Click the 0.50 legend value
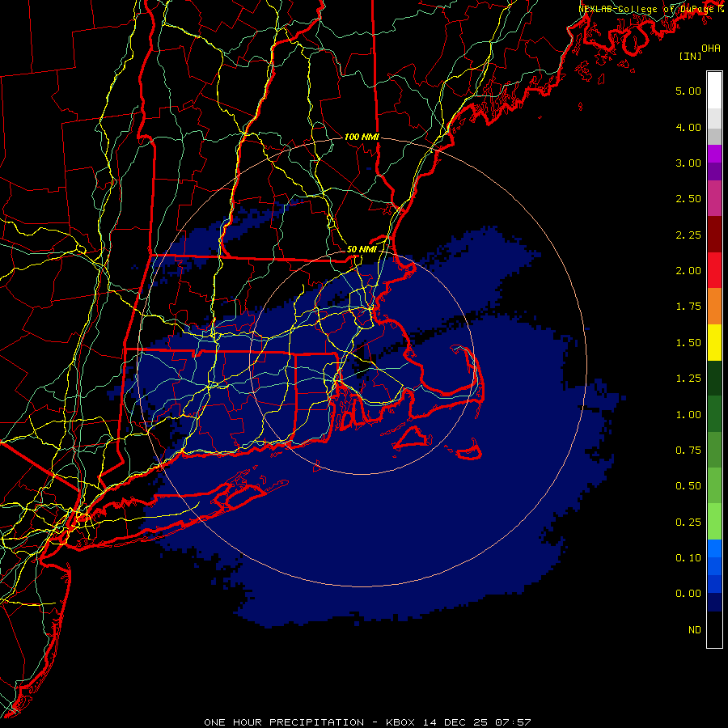 (688, 486)
